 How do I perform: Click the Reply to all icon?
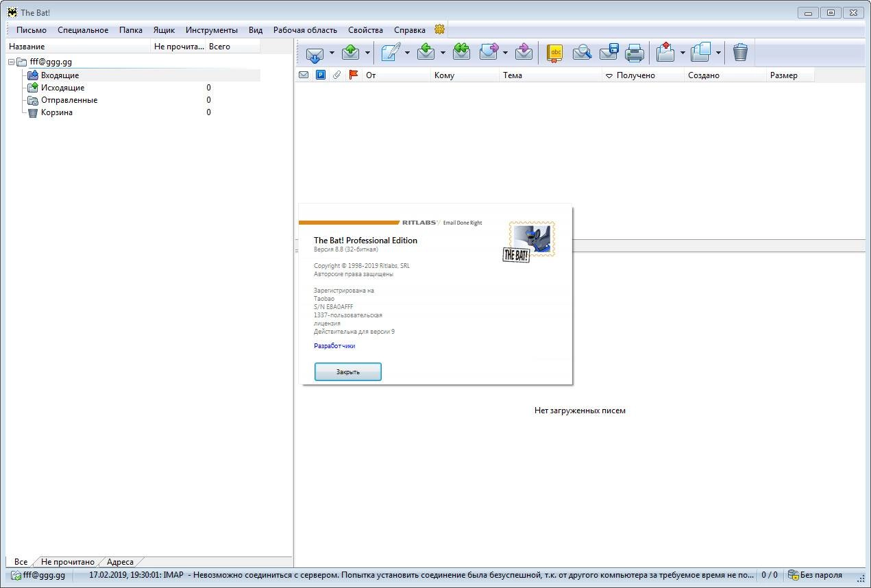click(x=461, y=53)
